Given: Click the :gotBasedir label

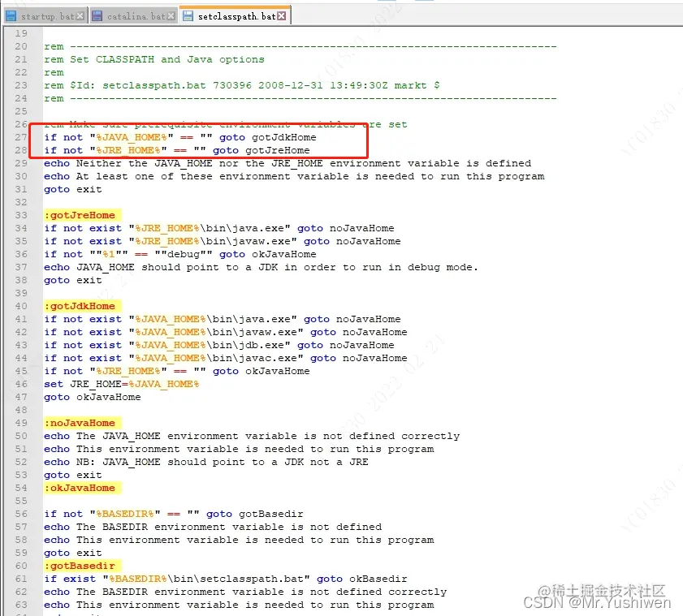Looking at the screenshot, I should tap(82, 566).
